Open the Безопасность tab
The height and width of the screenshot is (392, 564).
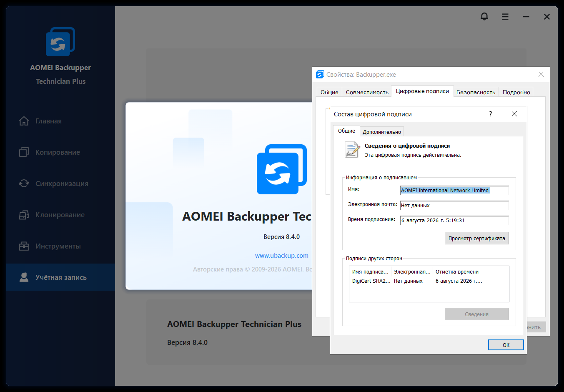[476, 92]
